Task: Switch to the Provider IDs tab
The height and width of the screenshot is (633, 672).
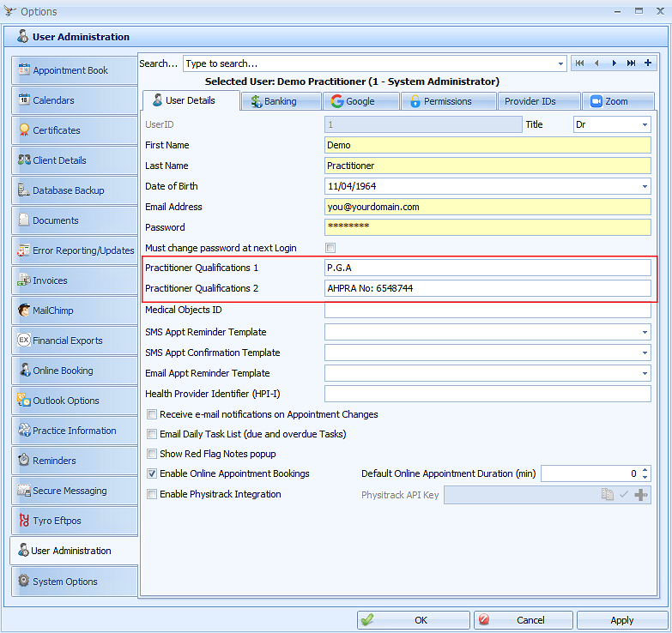Action: pos(539,101)
